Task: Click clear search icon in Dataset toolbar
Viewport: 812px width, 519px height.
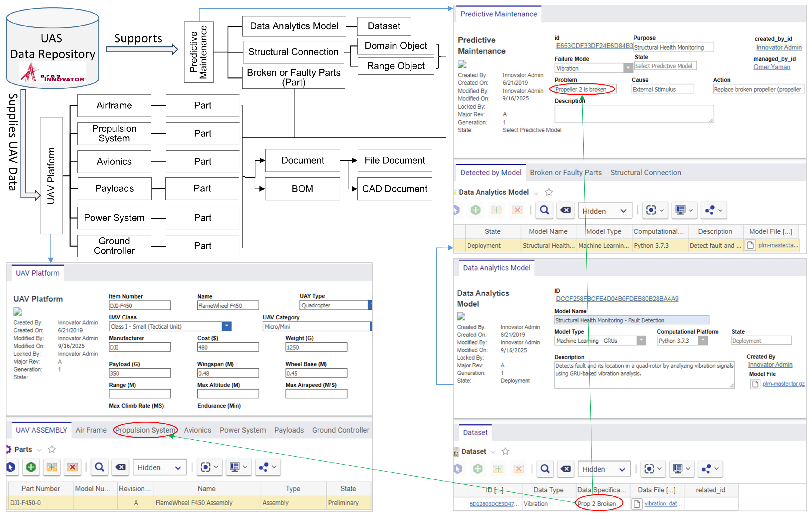Action: click(565, 469)
